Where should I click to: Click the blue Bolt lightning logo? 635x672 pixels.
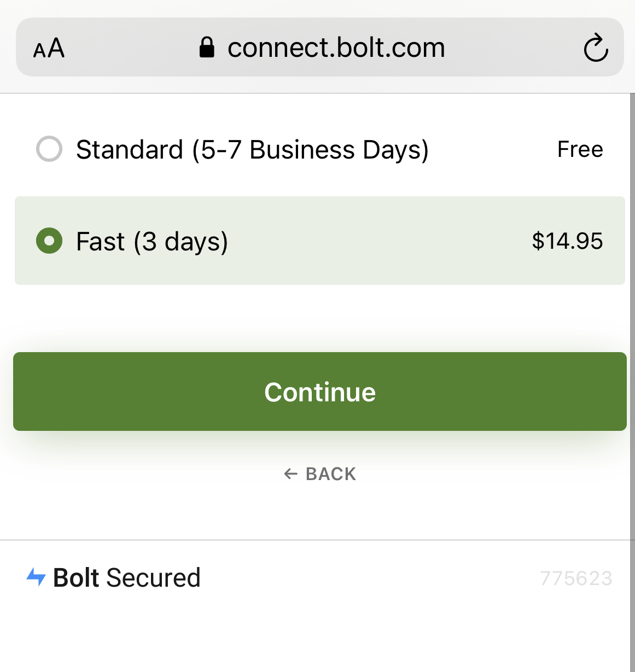point(36,577)
